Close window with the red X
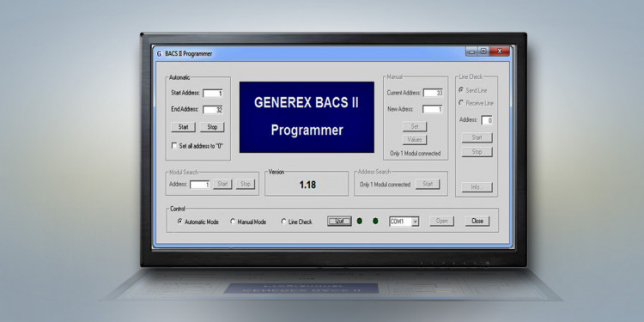 click(500, 52)
